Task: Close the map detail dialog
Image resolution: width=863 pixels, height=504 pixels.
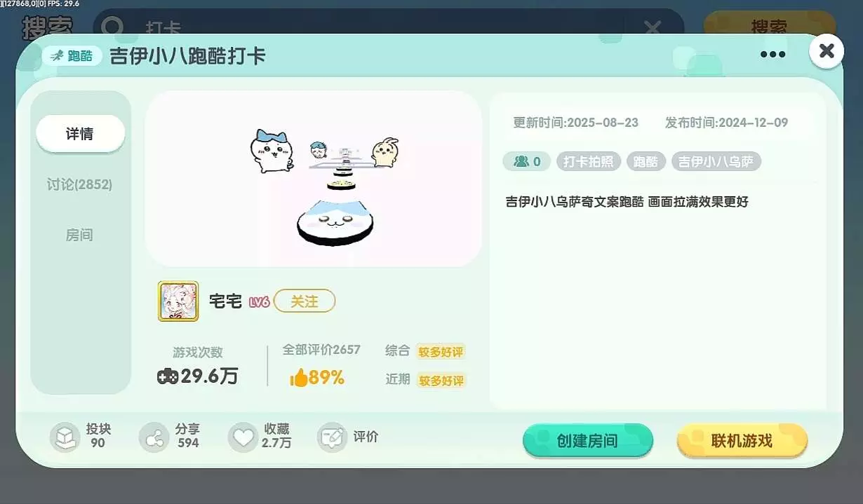Action: [x=827, y=50]
